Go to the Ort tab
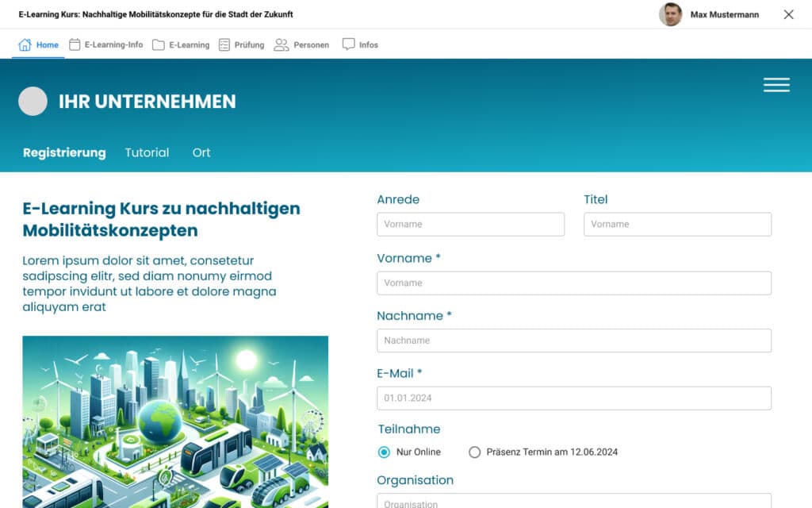This screenshot has width=812, height=508. [201, 152]
